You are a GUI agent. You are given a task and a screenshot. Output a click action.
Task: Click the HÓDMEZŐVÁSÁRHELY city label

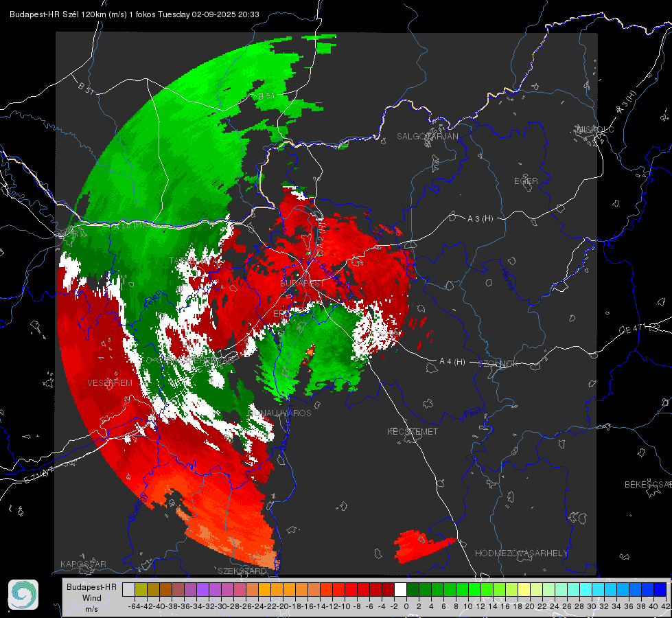pyautogui.click(x=521, y=553)
